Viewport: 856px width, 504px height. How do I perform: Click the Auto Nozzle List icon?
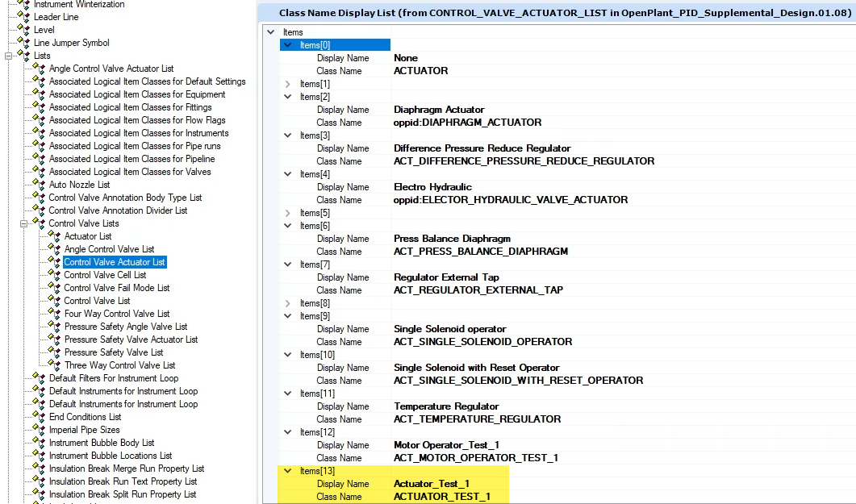click(x=39, y=185)
